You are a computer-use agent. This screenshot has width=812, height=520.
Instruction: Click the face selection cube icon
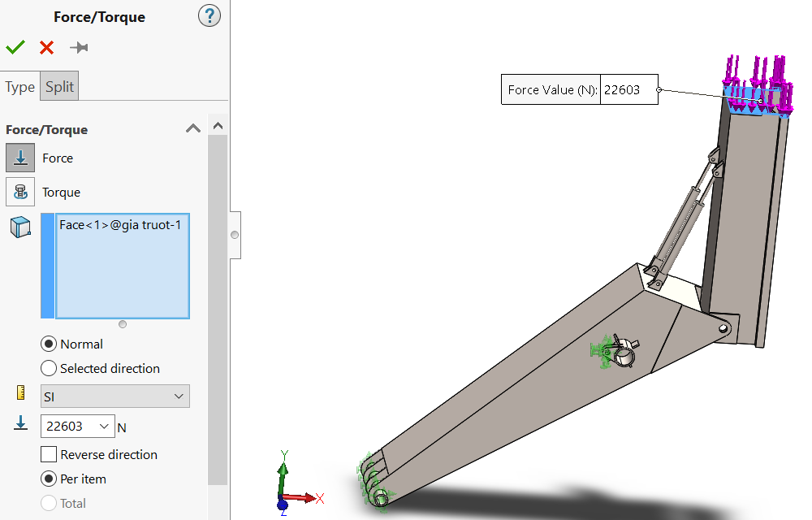click(20, 227)
